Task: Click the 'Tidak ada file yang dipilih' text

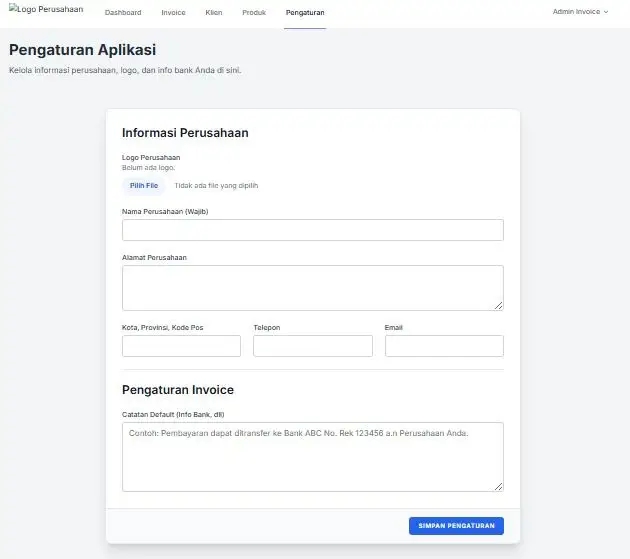Action: (216, 186)
